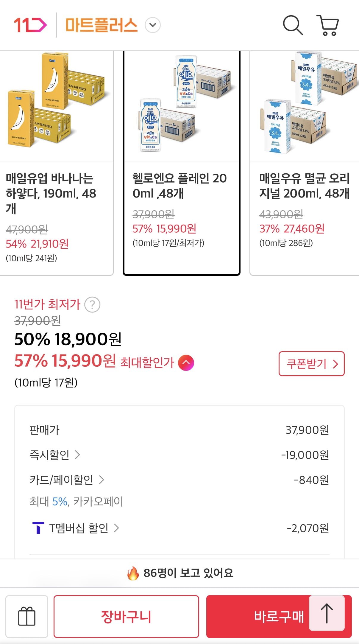Tap the gift box icon button
The height and width of the screenshot is (644, 359).
click(27, 616)
